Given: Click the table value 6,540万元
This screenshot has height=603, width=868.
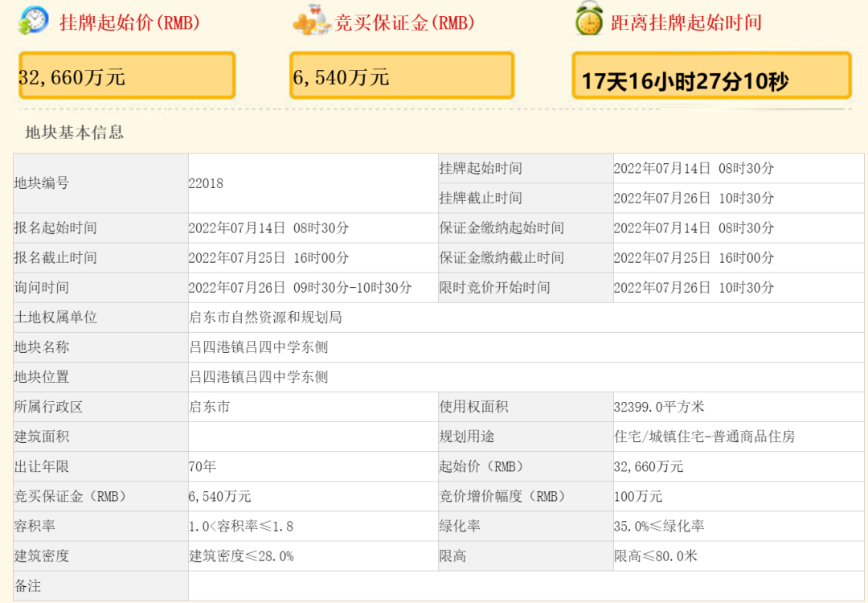Looking at the screenshot, I should point(219,497).
